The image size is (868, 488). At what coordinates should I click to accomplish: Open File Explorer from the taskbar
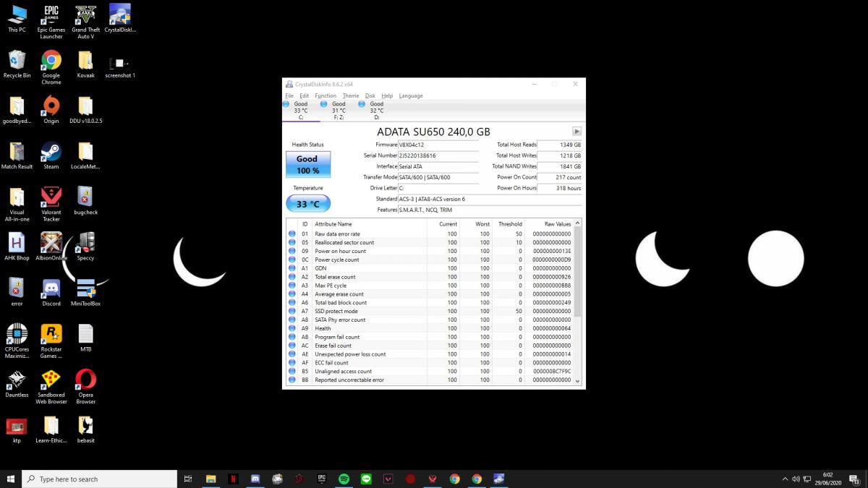[211, 479]
